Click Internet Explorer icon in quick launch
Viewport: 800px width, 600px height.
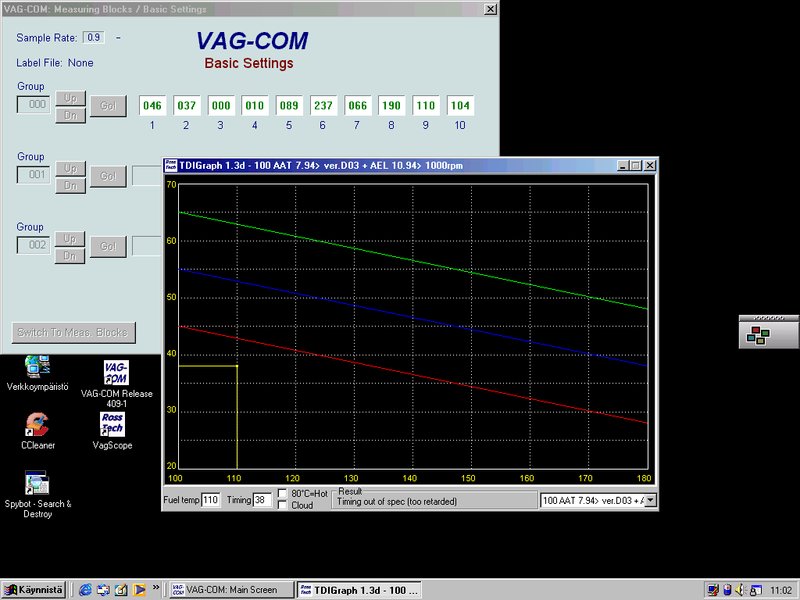click(86, 590)
